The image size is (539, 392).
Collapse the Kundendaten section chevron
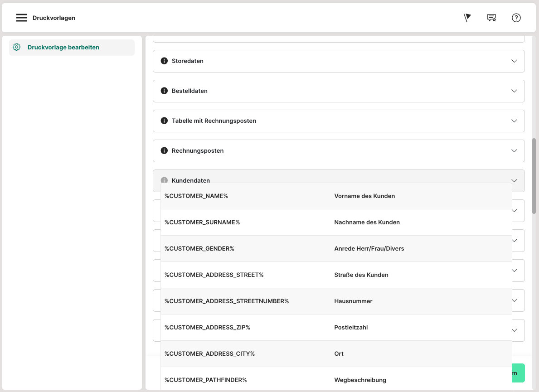(x=514, y=180)
